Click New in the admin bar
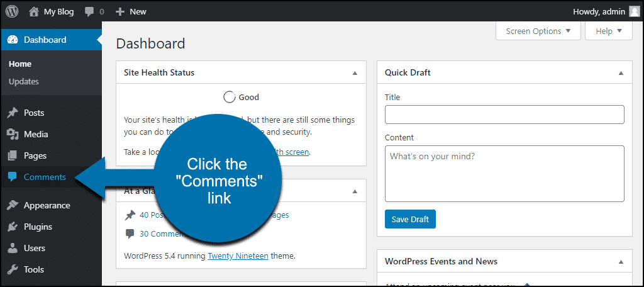This screenshot has height=287, width=644. click(138, 12)
